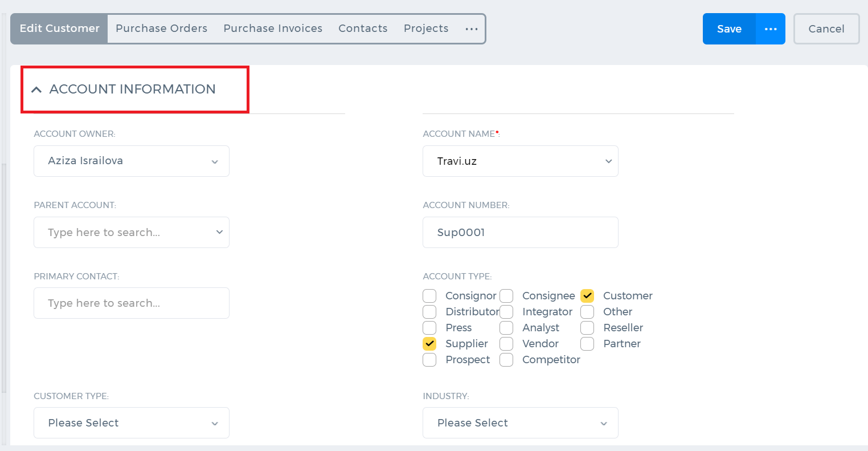
Task: Enable the Competitor account type checkbox
Action: (506, 360)
